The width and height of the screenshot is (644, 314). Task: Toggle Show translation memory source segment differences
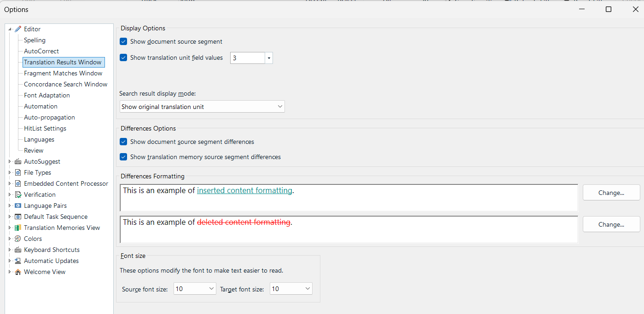coord(123,157)
